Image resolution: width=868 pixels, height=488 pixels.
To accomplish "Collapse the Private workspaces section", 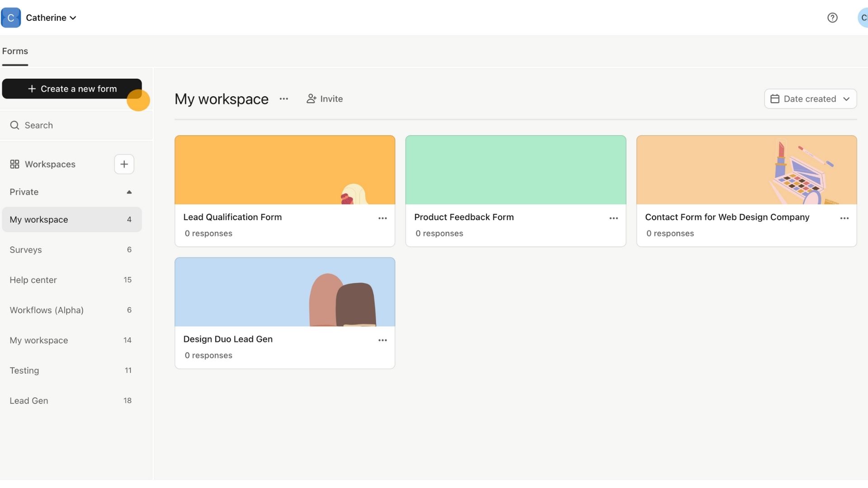I will click(129, 192).
